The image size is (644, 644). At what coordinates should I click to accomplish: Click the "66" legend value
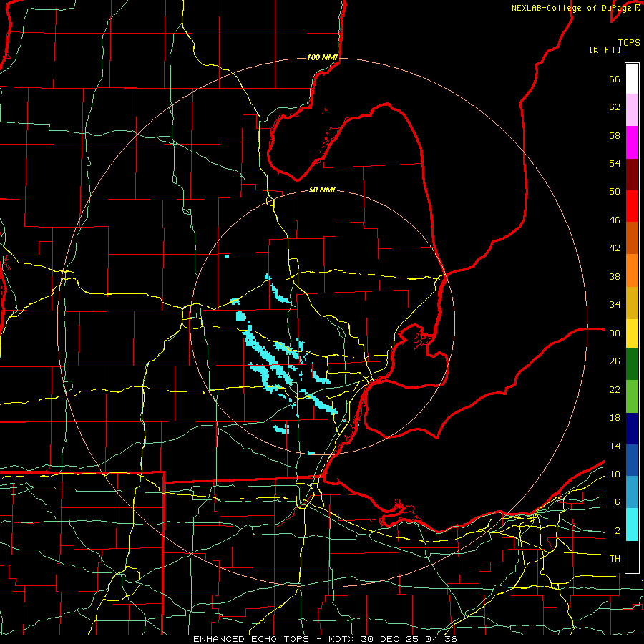click(x=615, y=79)
